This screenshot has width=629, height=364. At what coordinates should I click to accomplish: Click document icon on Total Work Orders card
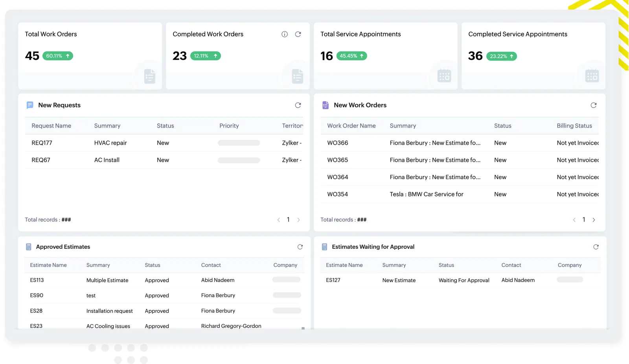(150, 76)
